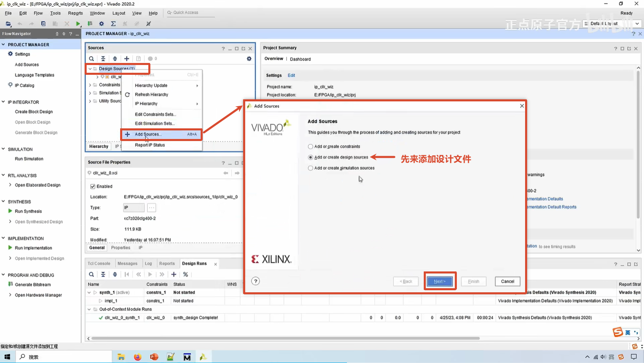Image resolution: width=644 pixels, height=363 pixels.
Task: Expand the Constraints tree node
Action: tap(90, 85)
